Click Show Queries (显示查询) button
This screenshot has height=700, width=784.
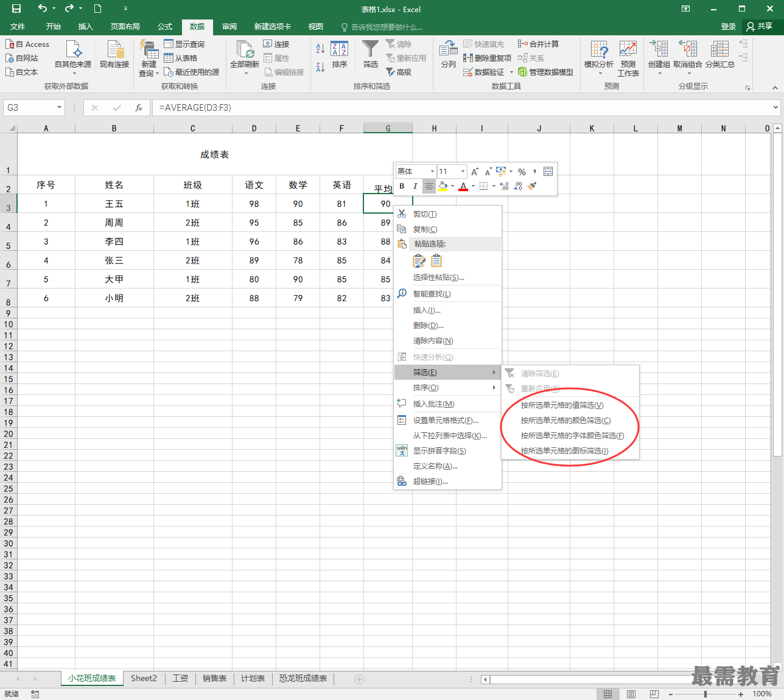click(x=184, y=44)
